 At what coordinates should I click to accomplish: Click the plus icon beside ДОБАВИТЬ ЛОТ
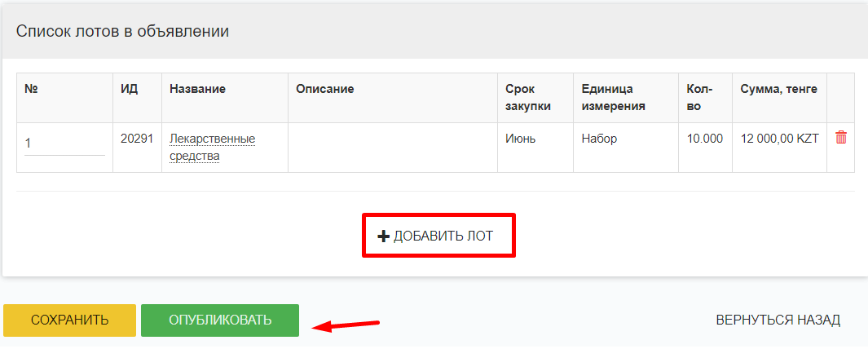tap(383, 236)
